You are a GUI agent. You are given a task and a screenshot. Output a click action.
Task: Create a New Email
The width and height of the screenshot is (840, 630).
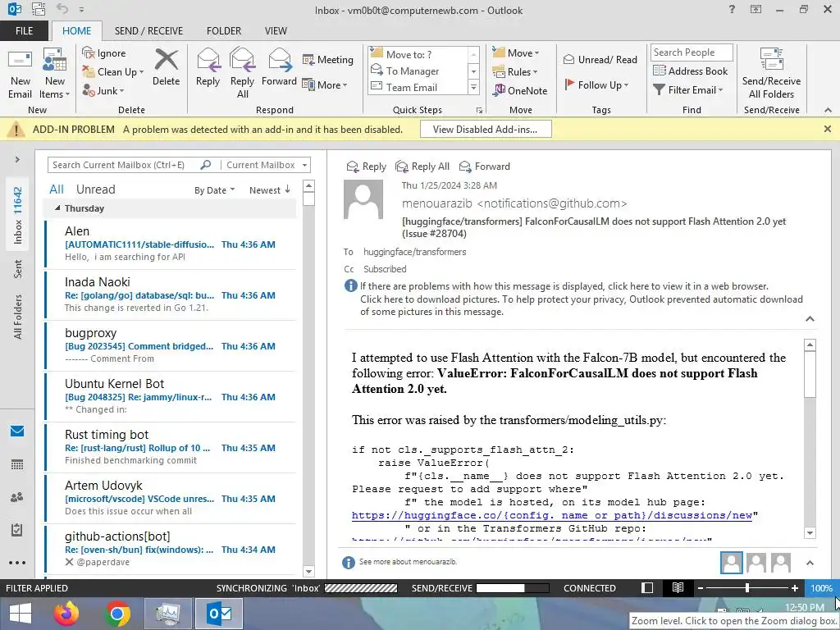[21, 75]
